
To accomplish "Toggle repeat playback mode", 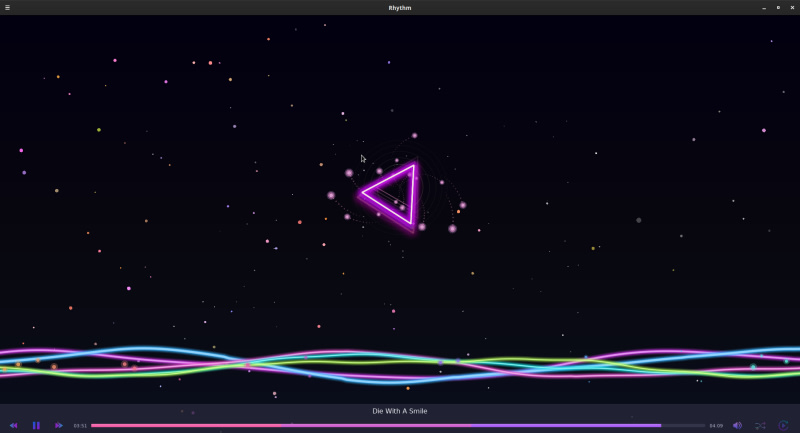I will coord(784,425).
